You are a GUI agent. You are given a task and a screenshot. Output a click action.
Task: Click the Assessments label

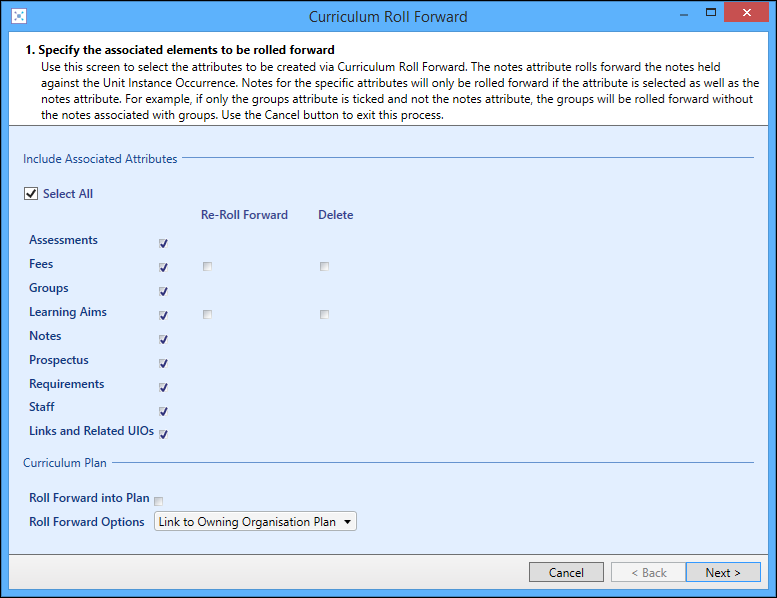tap(63, 240)
